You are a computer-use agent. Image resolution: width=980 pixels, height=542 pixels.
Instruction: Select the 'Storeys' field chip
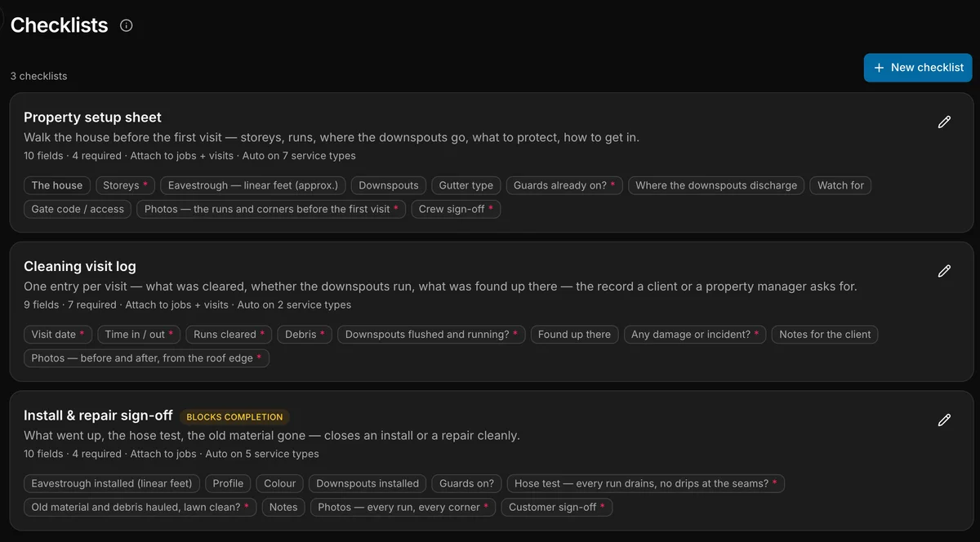tap(125, 185)
